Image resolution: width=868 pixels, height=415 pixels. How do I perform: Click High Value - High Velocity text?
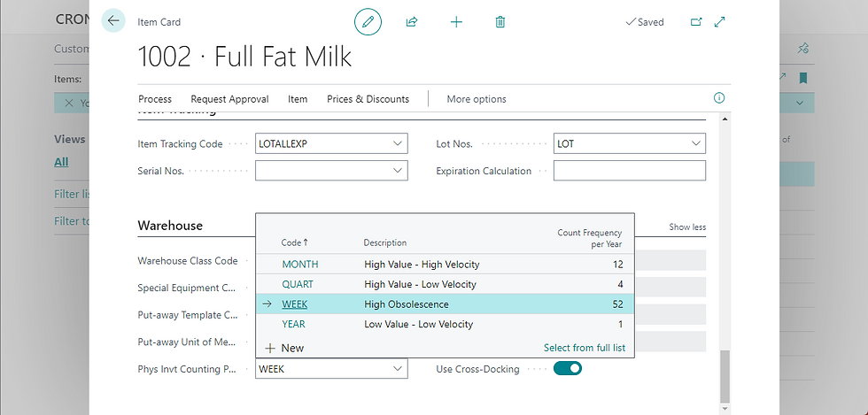click(x=422, y=265)
